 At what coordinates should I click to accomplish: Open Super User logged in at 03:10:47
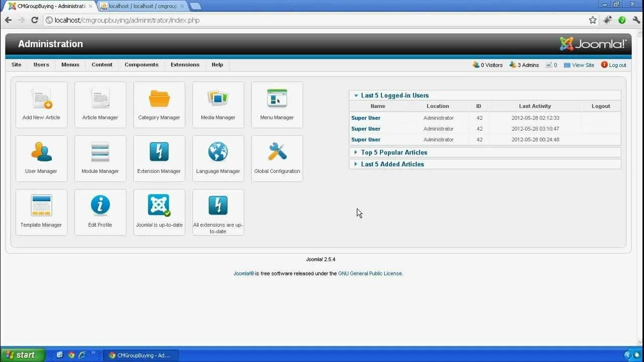click(x=366, y=129)
